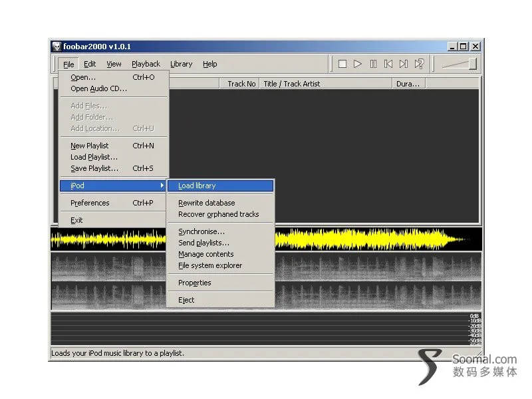Select Load Playlist... entry

point(114,157)
